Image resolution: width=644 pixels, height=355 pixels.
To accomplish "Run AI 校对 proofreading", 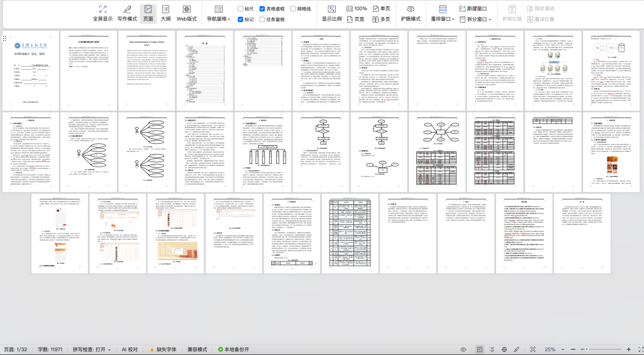I will tap(130, 350).
